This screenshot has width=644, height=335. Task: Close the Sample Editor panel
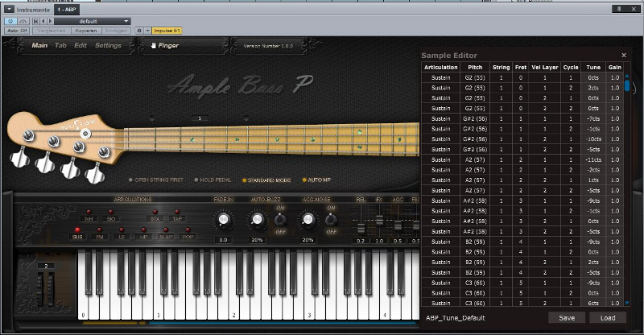624,55
